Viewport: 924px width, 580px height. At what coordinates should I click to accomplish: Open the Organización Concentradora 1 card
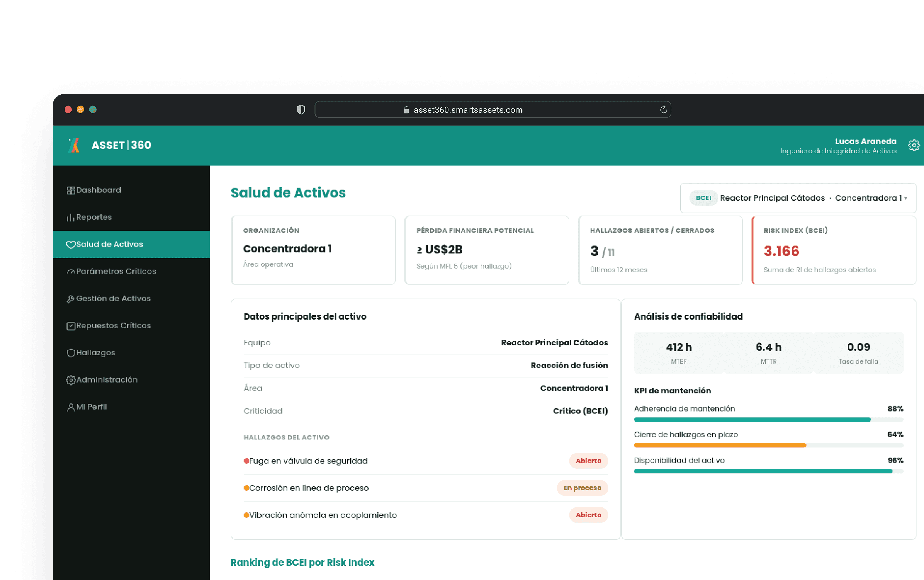pyautogui.click(x=313, y=250)
